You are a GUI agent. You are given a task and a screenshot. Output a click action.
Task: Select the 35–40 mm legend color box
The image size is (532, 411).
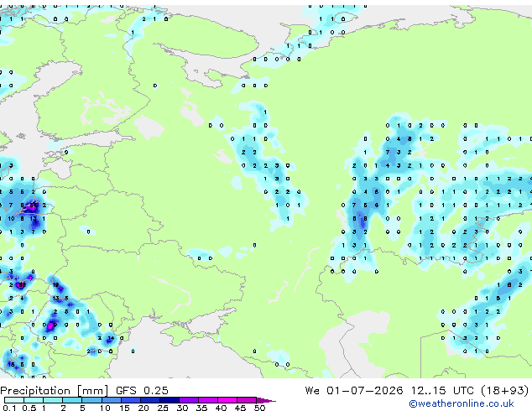click(208, 400)
